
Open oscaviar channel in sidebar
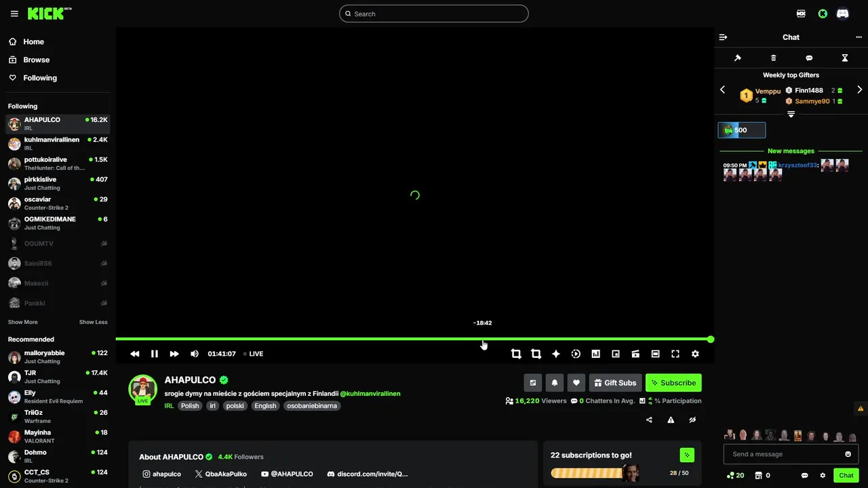(x=57, y=203)
